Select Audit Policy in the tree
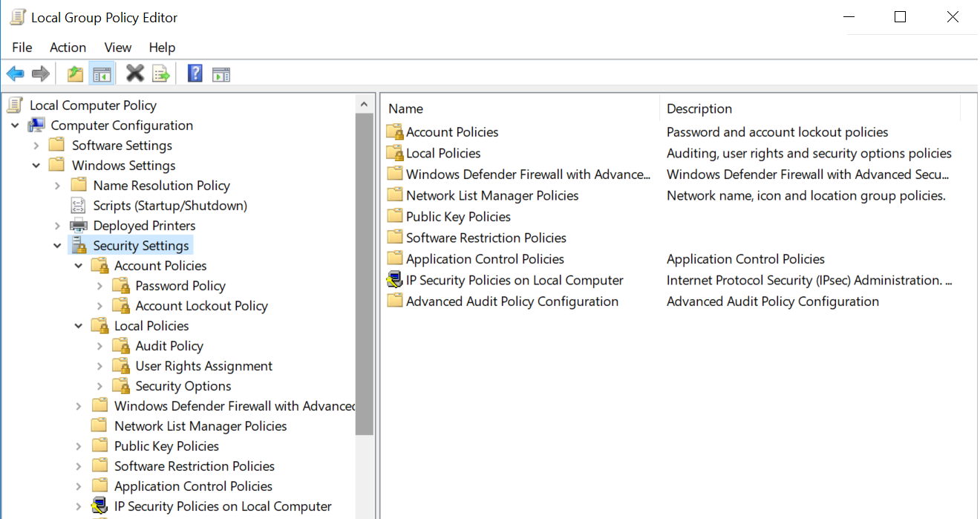Image resolution: width=980 pixels, height=519 pixels. click(169, 346)
